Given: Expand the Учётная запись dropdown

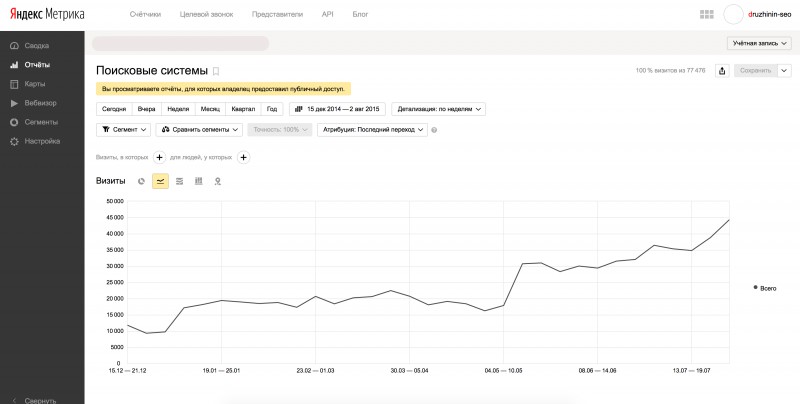Looking at the screenshot, I should tap(759, 43).
